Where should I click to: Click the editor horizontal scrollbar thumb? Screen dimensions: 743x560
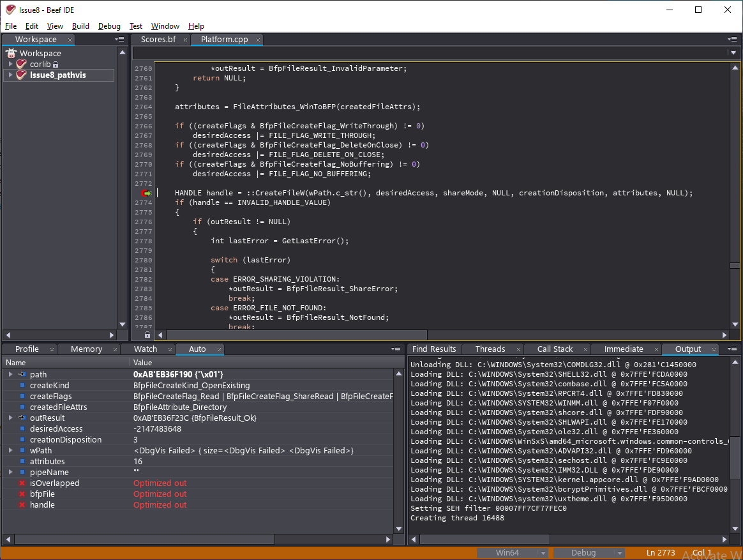point(297,335)
